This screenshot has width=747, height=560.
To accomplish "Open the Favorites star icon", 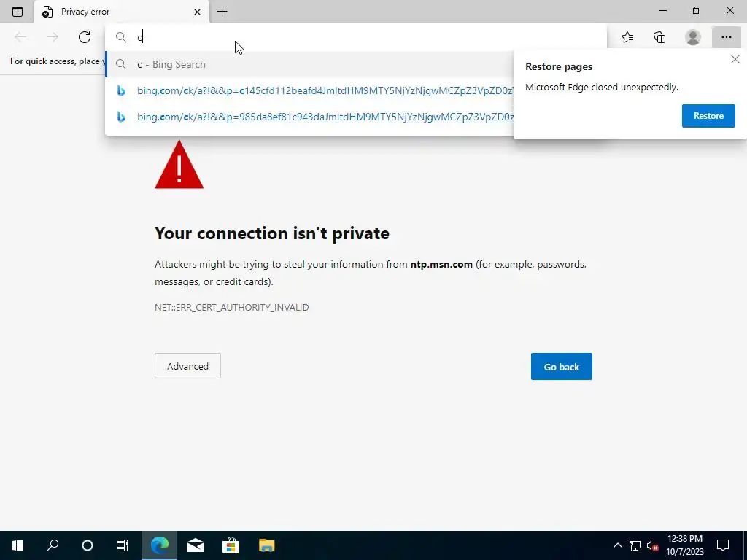I will 627,37.
